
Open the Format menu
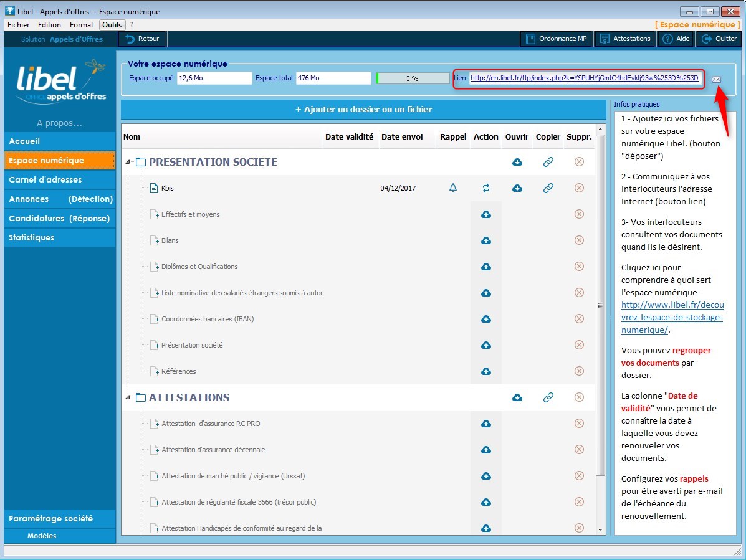[82, 25]
